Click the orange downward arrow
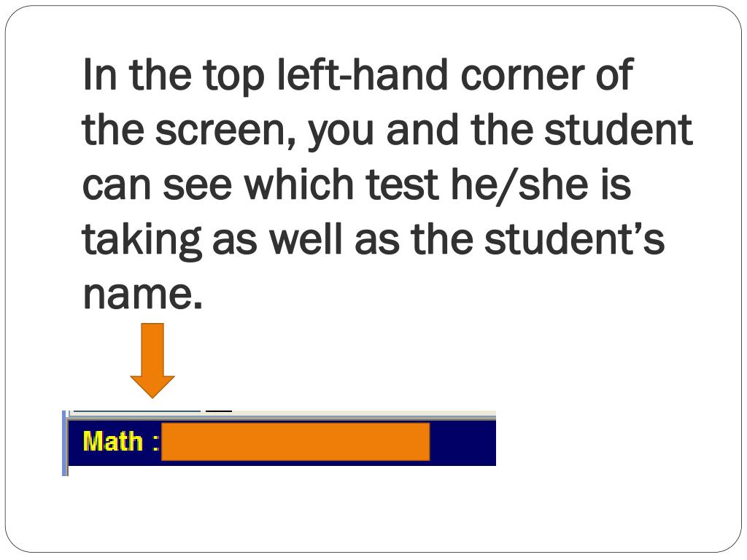The width and height of the screenshot is (747, 560). [152, 360]
